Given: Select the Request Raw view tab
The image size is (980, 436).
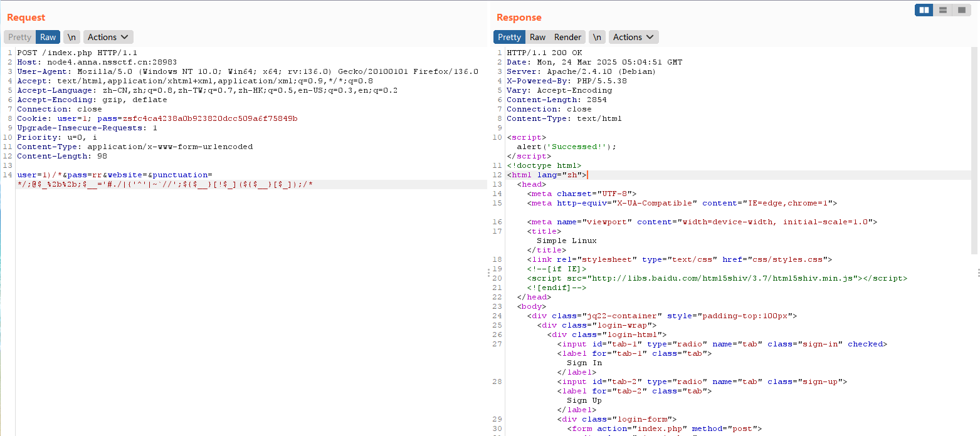Looking at the screenshot, I should 48,37.
